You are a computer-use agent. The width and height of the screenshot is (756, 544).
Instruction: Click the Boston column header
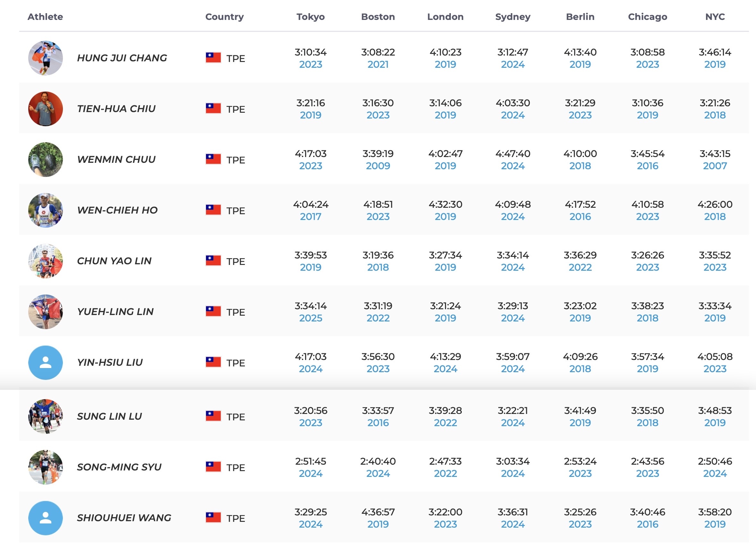pyautogui.click(x=378, y=17)
